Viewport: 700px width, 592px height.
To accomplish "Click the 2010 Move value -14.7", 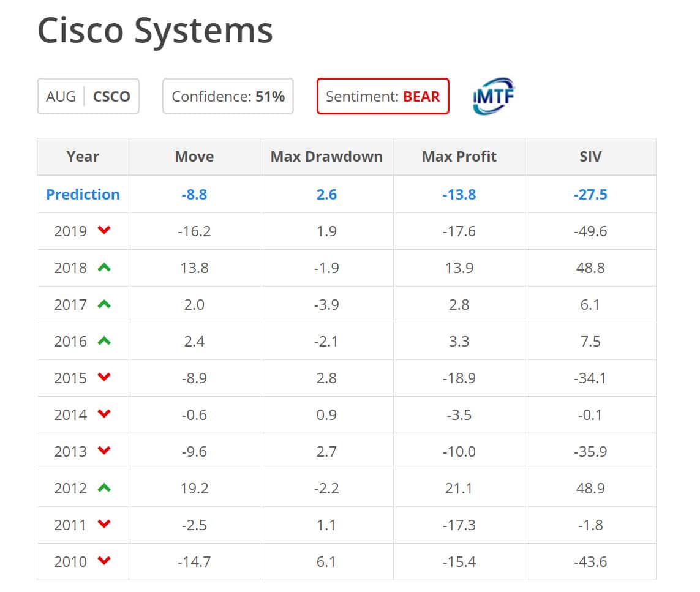I will (x=194, y=561).
